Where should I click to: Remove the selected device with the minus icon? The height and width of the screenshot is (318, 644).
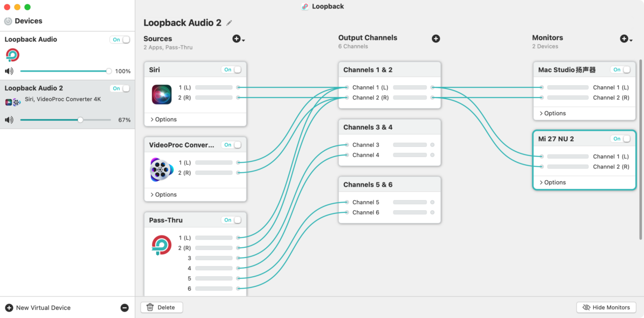pos(125,308)
